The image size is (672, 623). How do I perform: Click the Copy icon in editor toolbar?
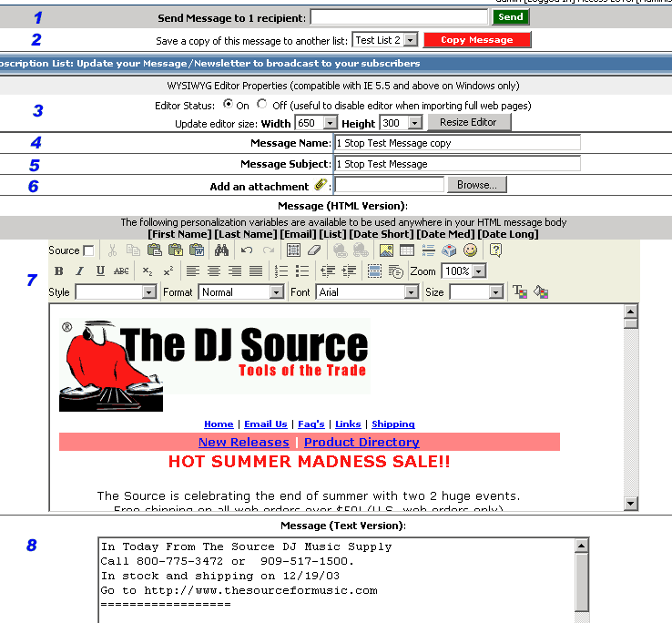(x=133, y=250)
